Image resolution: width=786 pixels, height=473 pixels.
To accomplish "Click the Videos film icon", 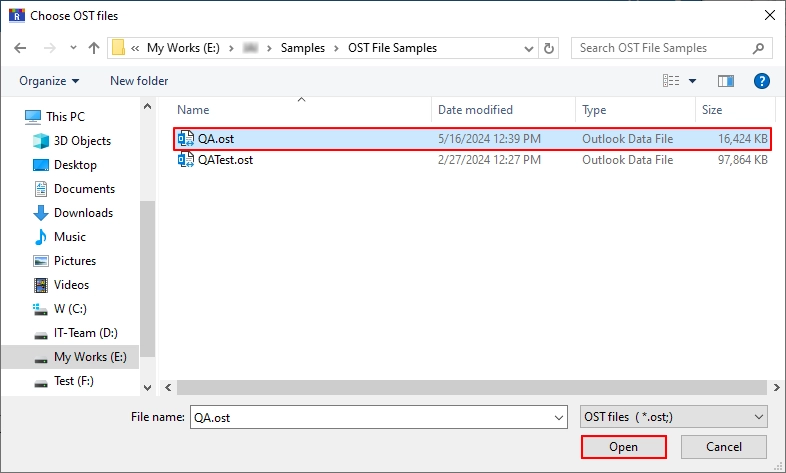I will coord(41,285).
